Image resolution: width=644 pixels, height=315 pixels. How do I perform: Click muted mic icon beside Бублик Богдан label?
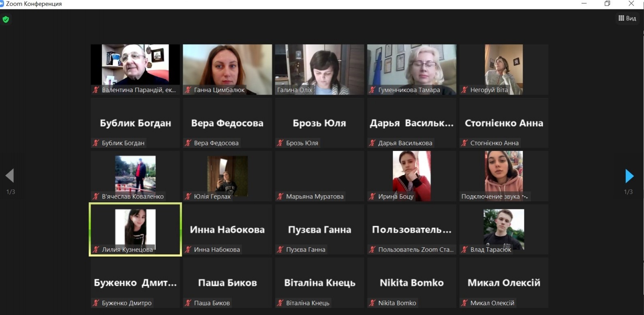[x=96, y=143]
